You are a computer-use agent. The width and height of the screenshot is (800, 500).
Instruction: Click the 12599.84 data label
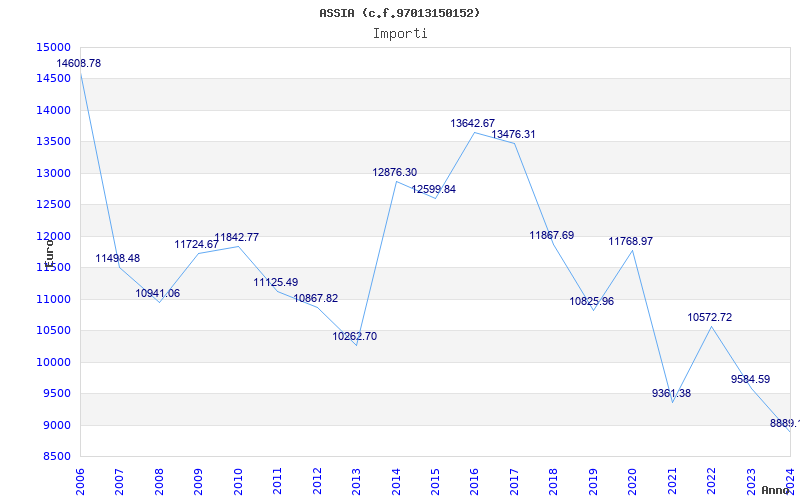(x=434, y=189)
